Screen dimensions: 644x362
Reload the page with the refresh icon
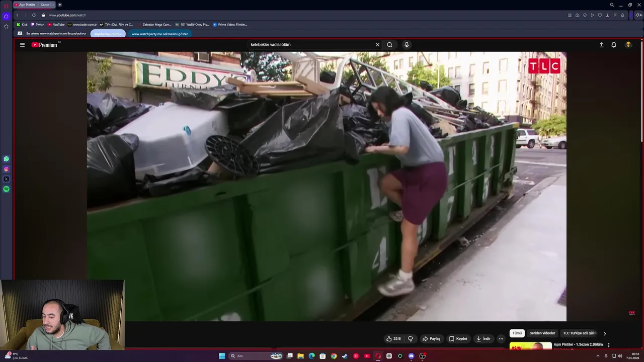(x=34, y=15)
